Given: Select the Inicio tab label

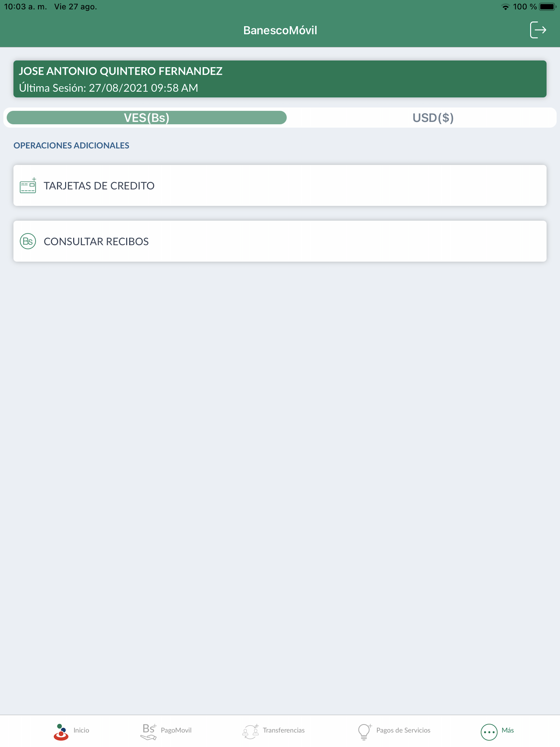Looking at the screenshot, I should 81,730.
